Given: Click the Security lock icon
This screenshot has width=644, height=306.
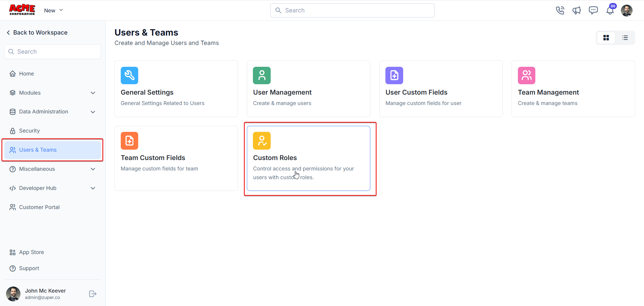Looking at the screenshot, I should [x=13, y=131].
